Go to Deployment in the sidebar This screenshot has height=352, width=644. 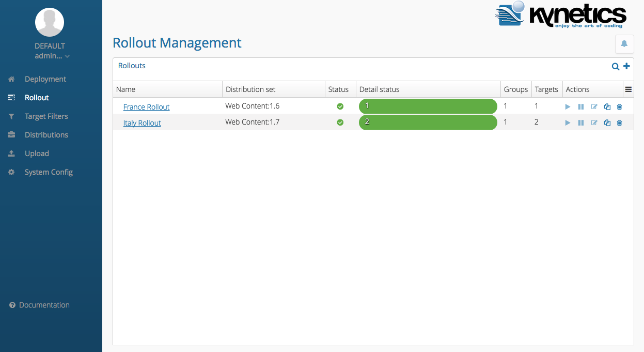pyautogui.click(x=45, y=79)
